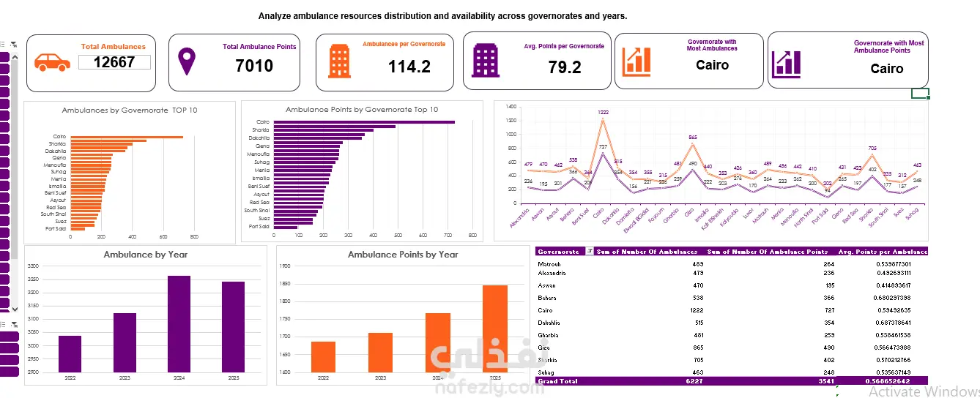Viewport: 980px width, 398px height.
Task: Clear filter on the upper slicer
Action: click(x=13, y=45)
